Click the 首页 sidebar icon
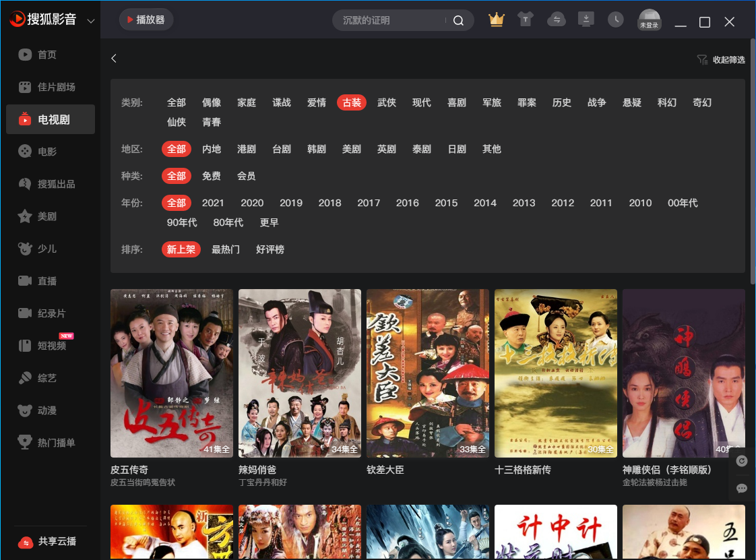The width and height of the screenshot is (756, 560). 24,55
